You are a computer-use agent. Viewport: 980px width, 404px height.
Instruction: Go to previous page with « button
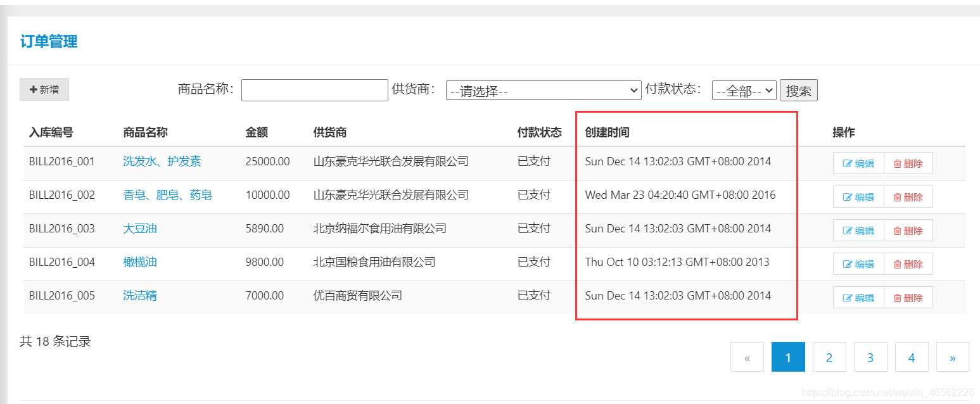click(x=747, y=357)
